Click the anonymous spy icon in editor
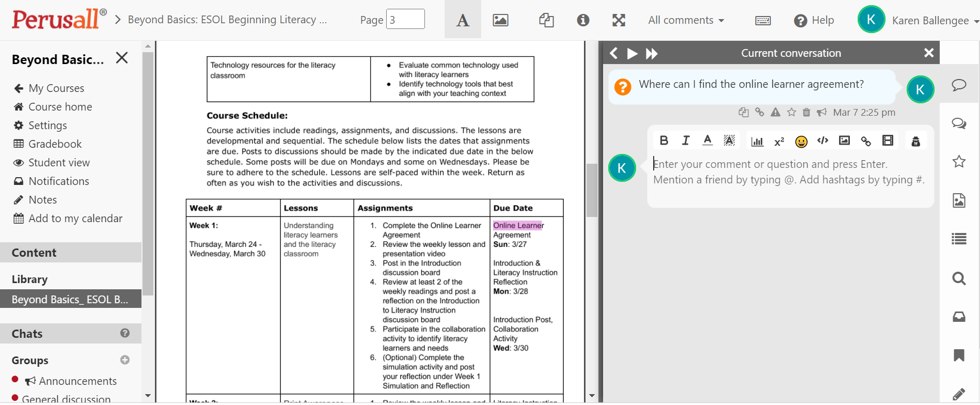 pyautogui.click(x=915, y=141)
